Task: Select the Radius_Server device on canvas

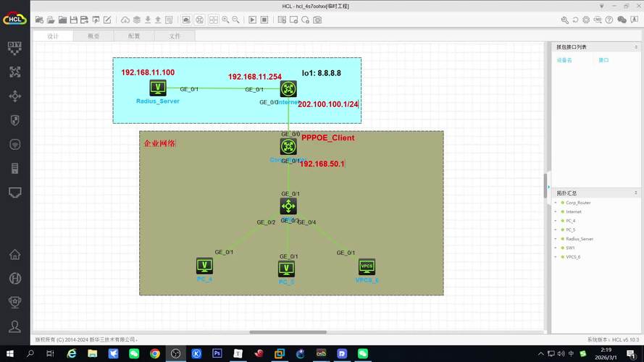Action: point(158,88)
